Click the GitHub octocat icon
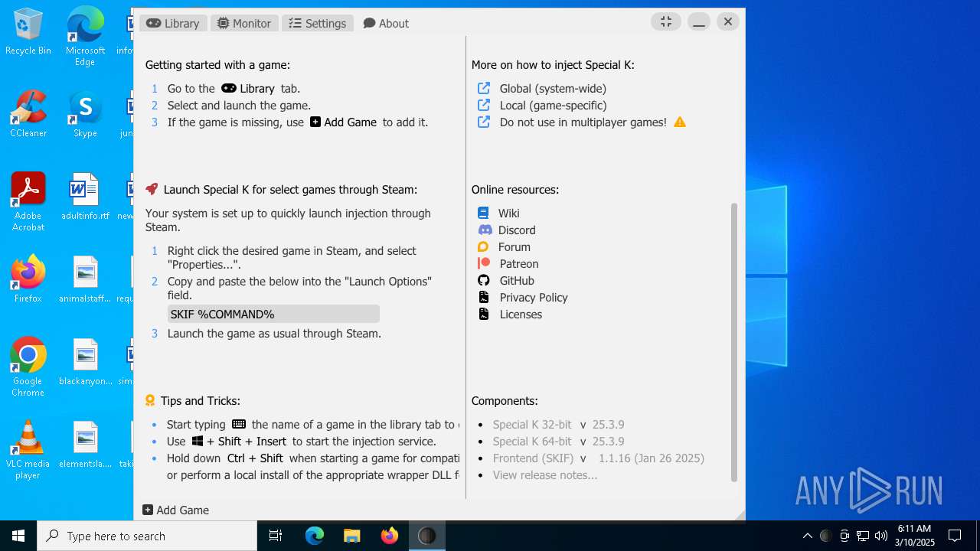The height and width of the screenshot is (551, 980). [x=484, y=281]
